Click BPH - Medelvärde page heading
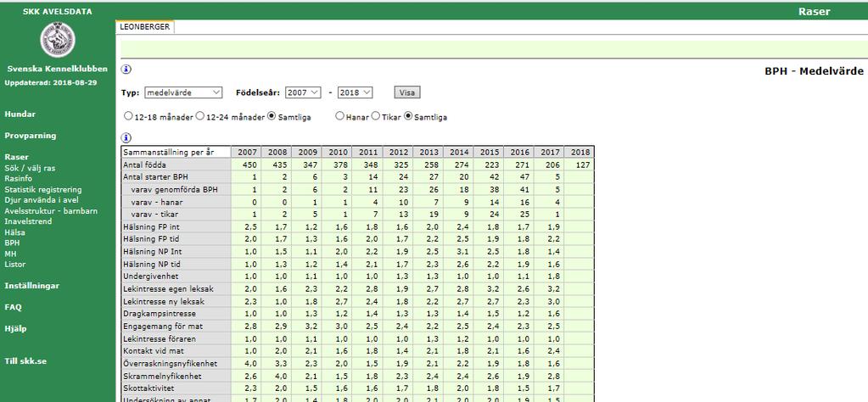The height and width of the screenshot is (402, 868). (x=814, y=71)
